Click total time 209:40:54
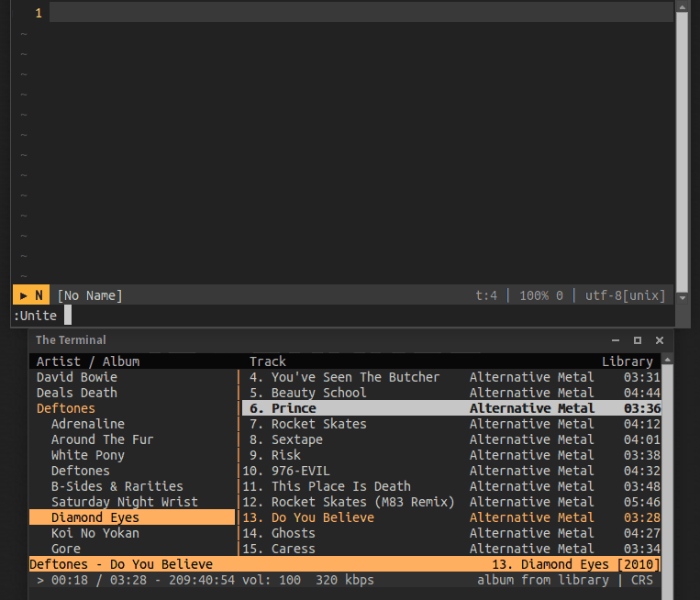The height and width of the screenshot is (600, 700). click(201, 580)
